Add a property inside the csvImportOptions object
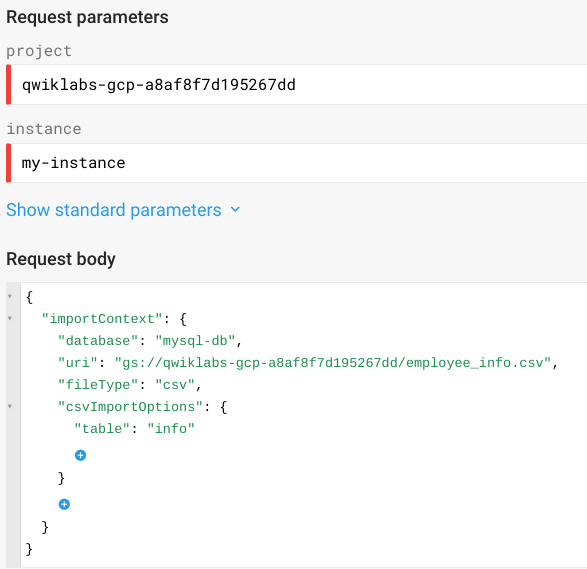This screenshot has height=569, width=587. tap(80, 455)
